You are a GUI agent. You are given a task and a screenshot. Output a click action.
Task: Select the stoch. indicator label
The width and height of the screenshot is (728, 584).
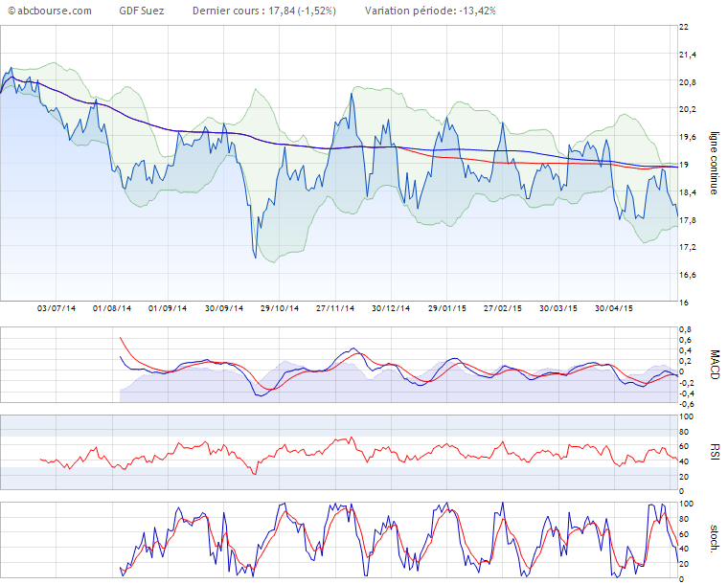point(714,540)
